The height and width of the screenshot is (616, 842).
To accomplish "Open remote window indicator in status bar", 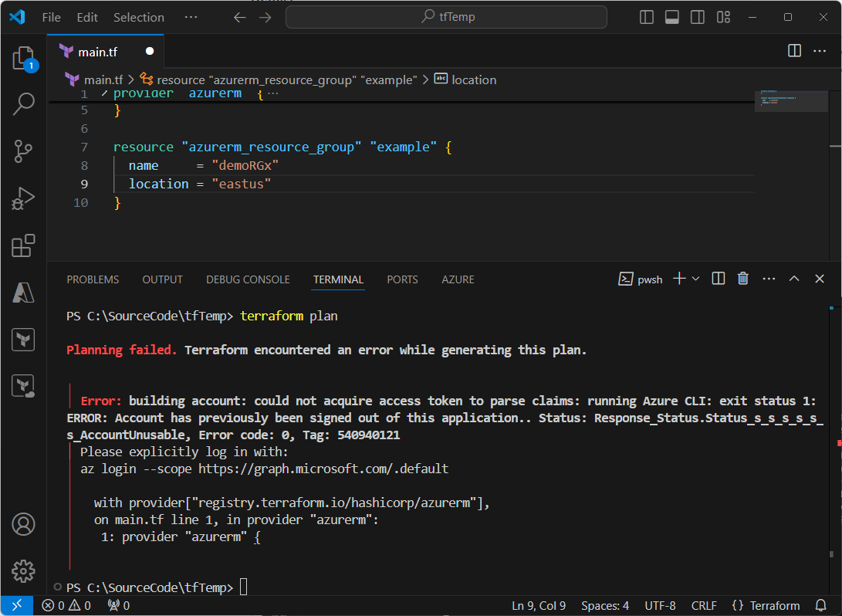I will (x=17, y=605).
